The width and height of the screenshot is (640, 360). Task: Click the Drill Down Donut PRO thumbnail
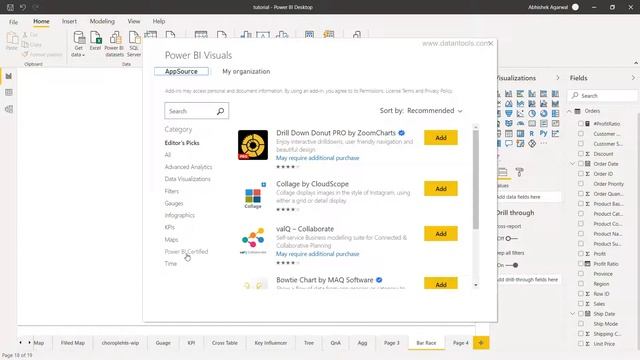[x=253, y=145]
